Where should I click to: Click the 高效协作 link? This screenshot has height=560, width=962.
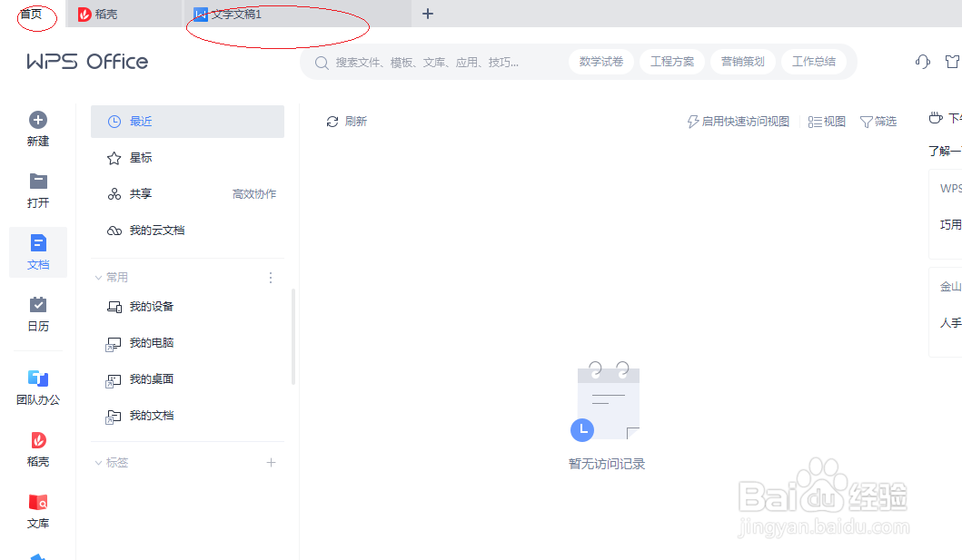click(x=254, y=193)
